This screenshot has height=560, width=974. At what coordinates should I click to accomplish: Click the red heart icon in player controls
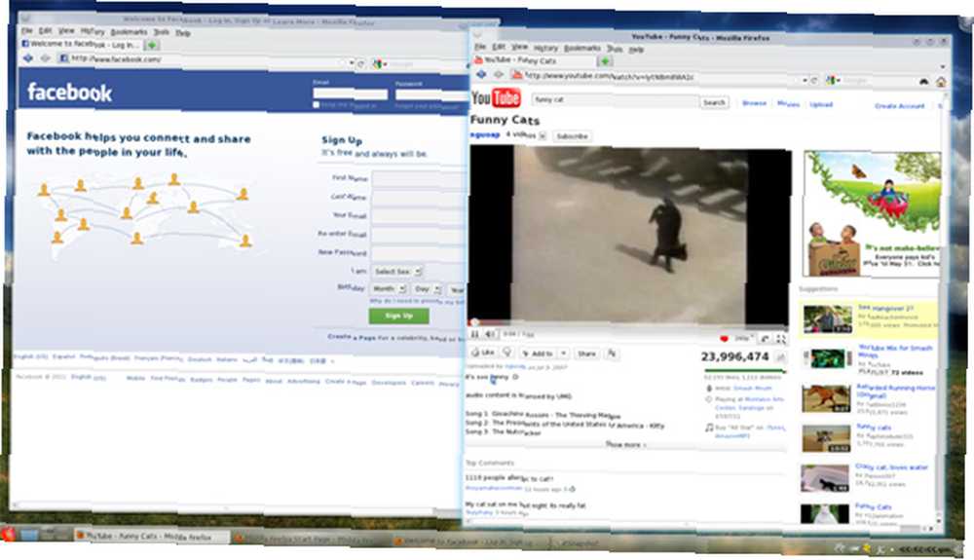click(x=724, y=338)
